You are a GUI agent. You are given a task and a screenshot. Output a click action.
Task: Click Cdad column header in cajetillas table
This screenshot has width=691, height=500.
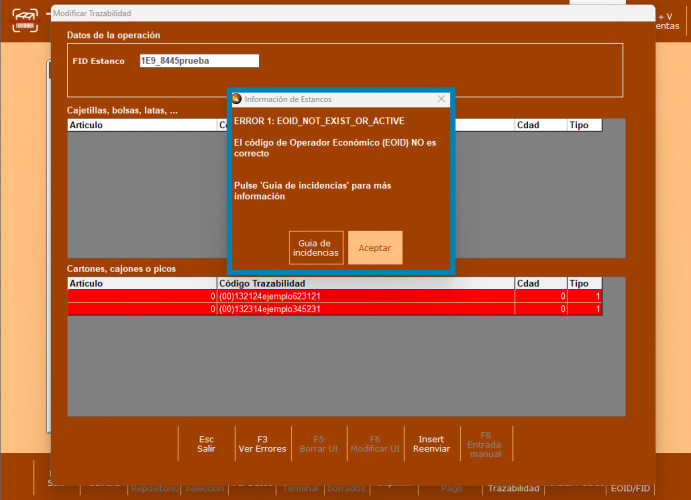coord(540,126)
